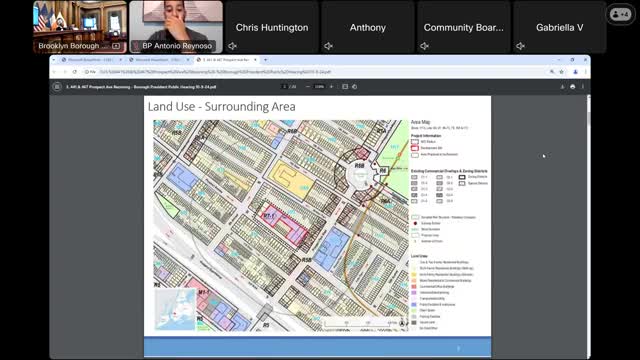The image size is (640, 360).
Task: Click the PDF page number field
Action: coord(284,87)
